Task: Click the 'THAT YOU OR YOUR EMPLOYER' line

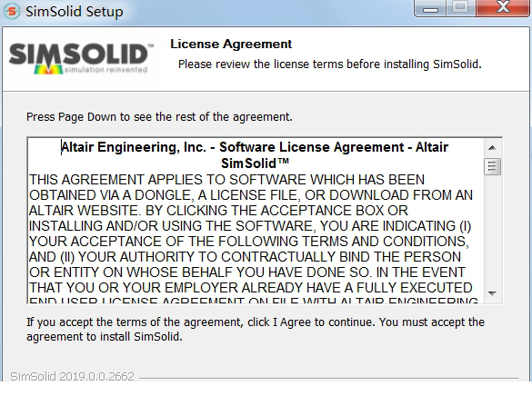Action: click(x=251, y=288)
